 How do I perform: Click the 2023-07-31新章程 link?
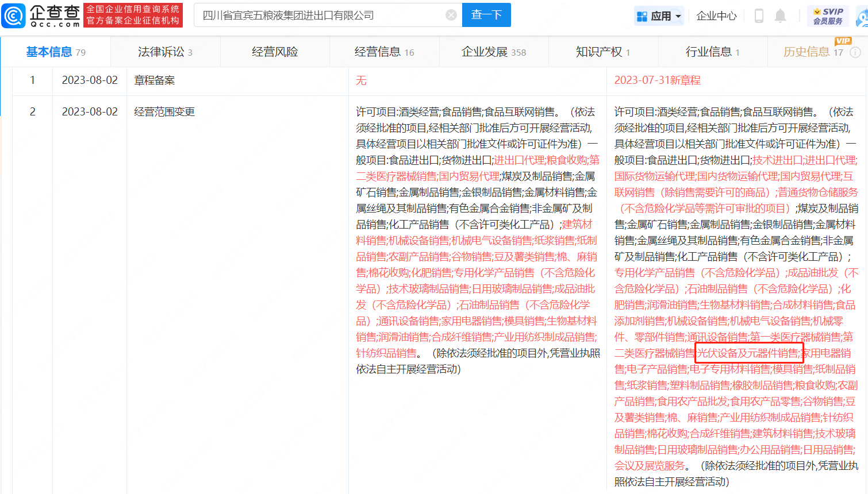tap(657, 80)
